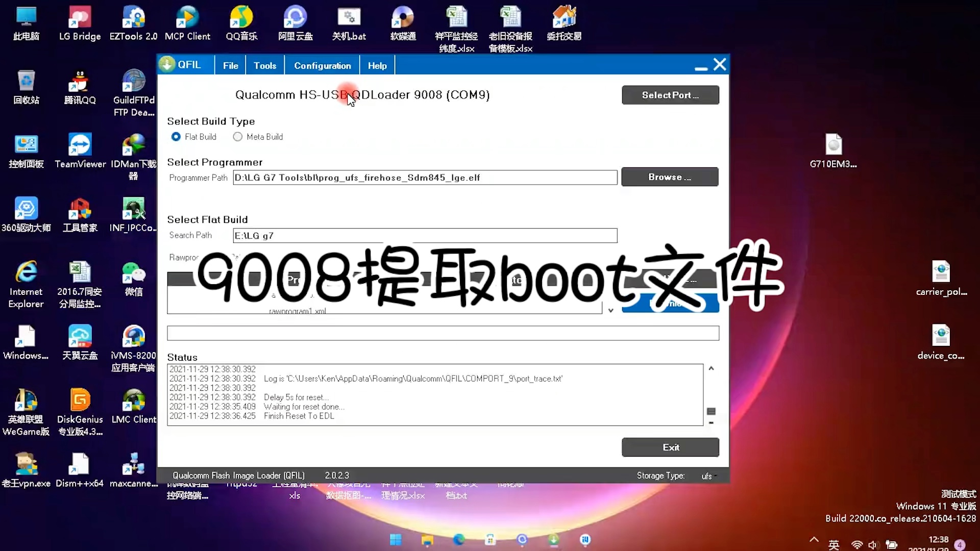Screen dimensions: 980x551
Task: Close the QFIL window
Action: pos(720,65)
